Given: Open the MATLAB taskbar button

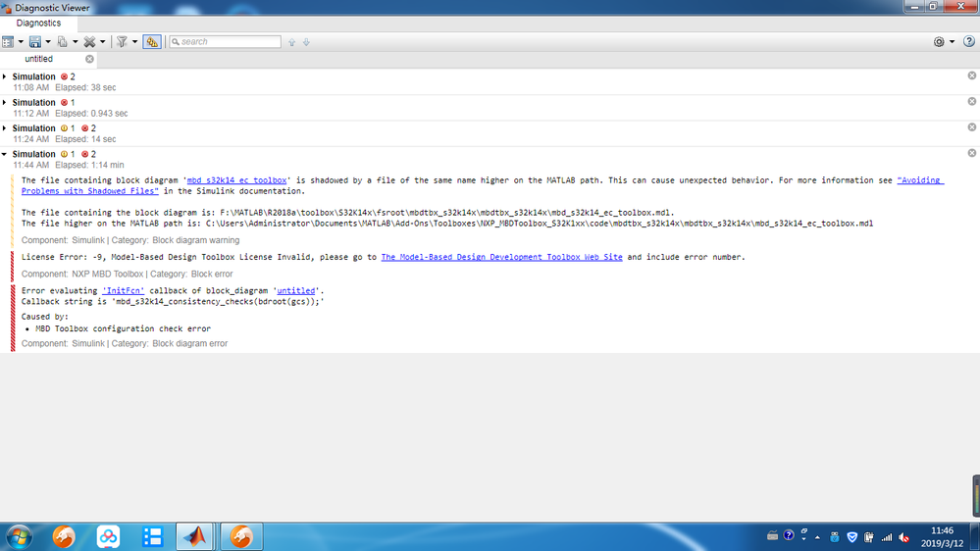Looking at the screenshot, I should 195,536.
